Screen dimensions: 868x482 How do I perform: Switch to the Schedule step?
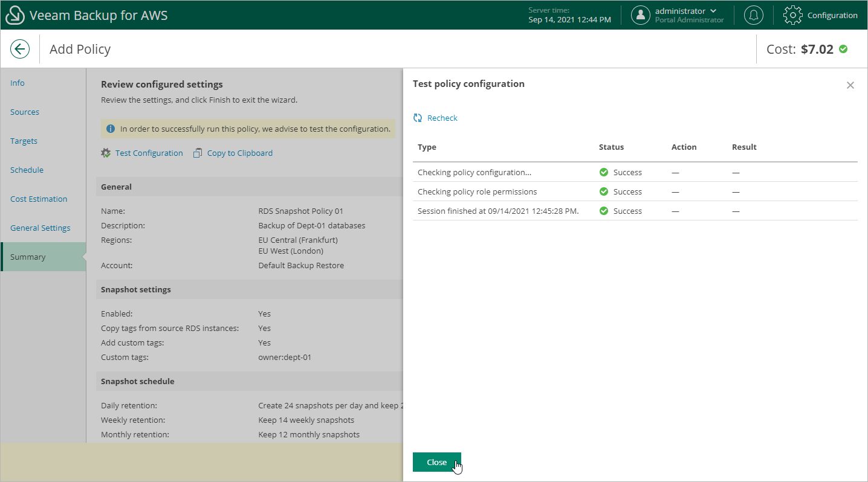coord(27,170)
